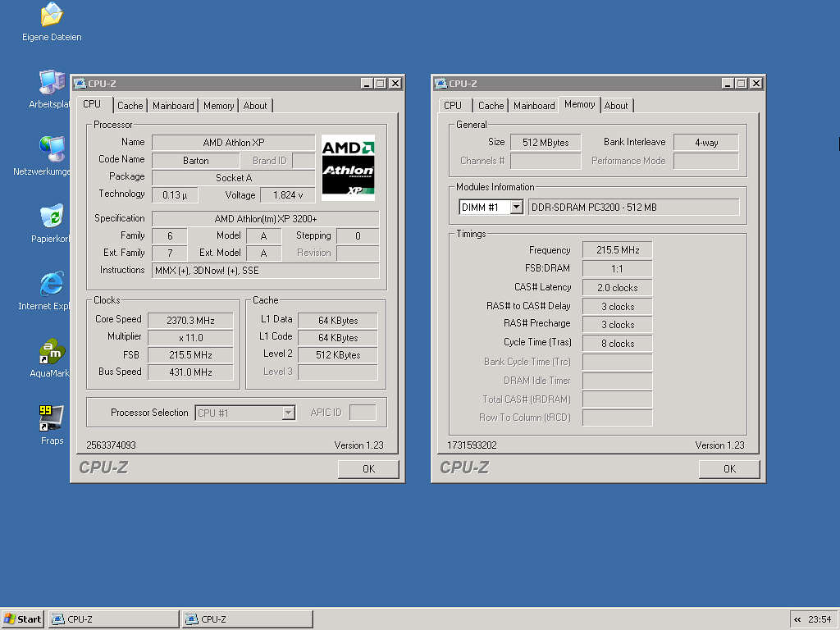840x630 pixels.
Task: Click the Bank Interleave value 4-way
Action: click(706, 143)
